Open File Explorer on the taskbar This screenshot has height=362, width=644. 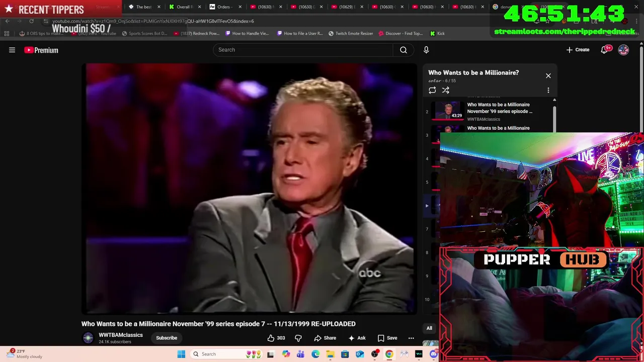pos(330,354)
